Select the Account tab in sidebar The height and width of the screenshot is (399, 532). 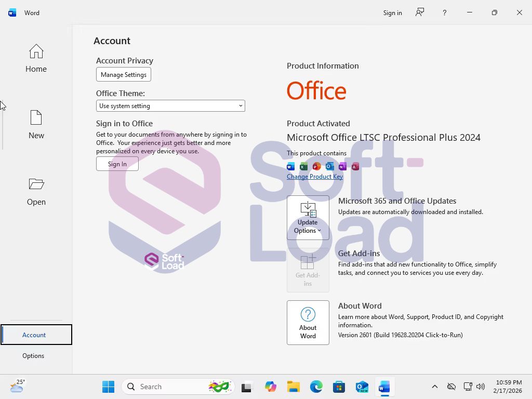[x=36, y=335]
